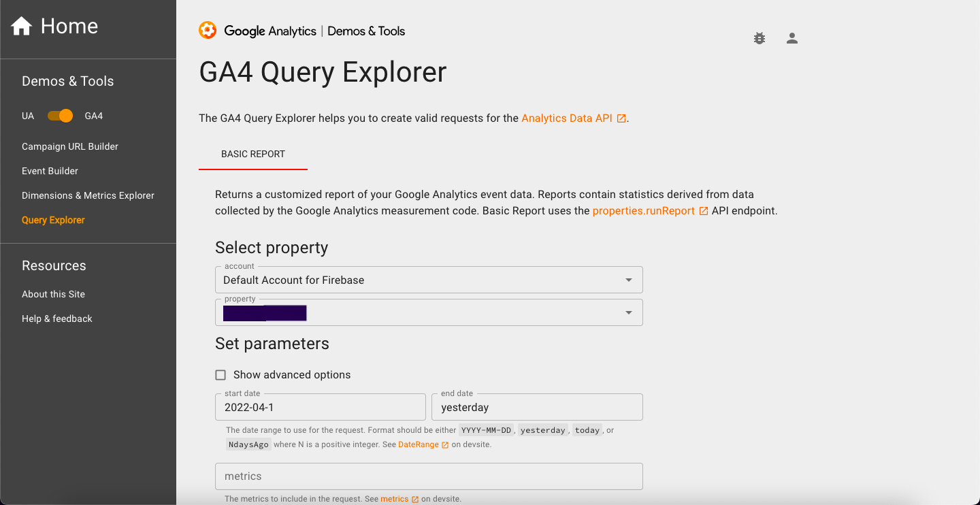Click the Home house icon
Image resolution: width=980 pixels, height=505 pixels.
[22, 27]
